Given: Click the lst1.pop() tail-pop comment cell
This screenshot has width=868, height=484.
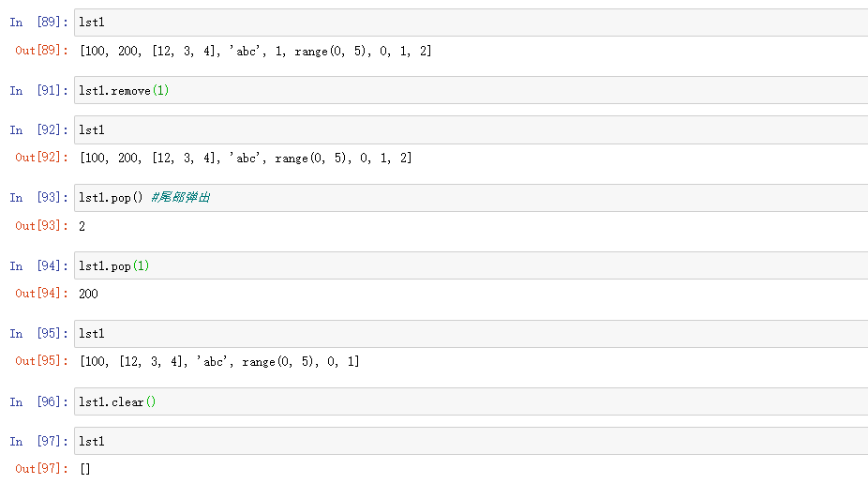Looking at the screenshot, I should click(469, 198).
